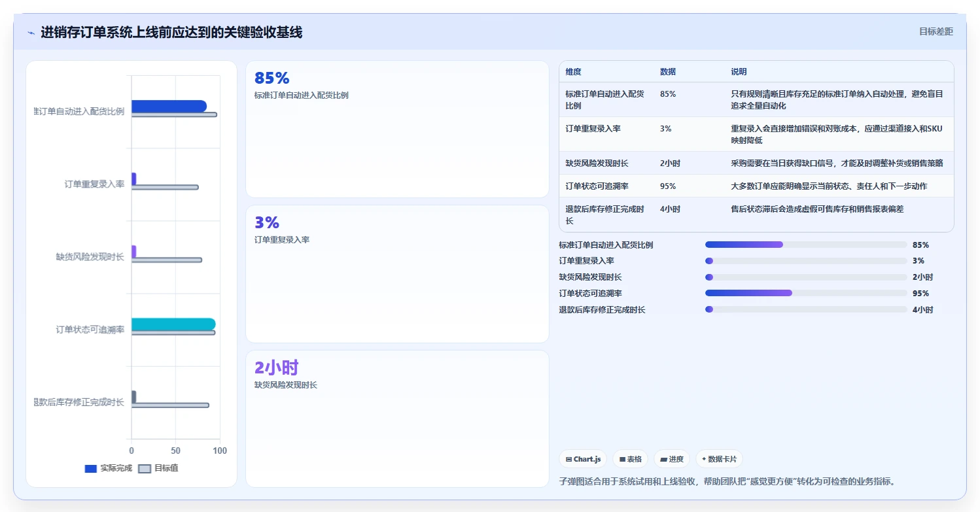Click the cyan actual bar for 订单状态可追溯率
This screenshot has height=512, width=980.
[x=173, y=324]
